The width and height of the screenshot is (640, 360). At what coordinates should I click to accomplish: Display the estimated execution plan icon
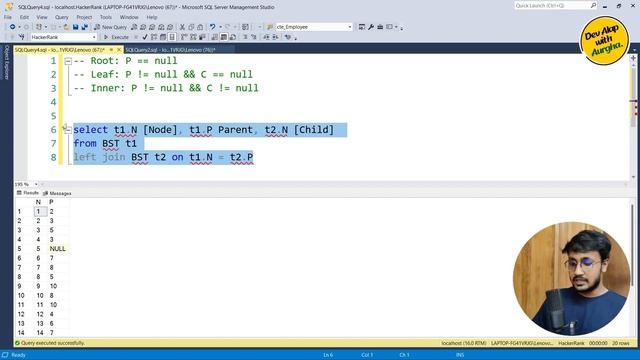pos(154,37)
